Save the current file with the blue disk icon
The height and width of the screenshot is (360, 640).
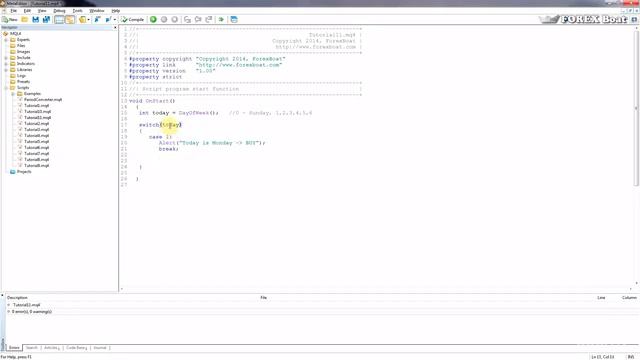[36, 20]
